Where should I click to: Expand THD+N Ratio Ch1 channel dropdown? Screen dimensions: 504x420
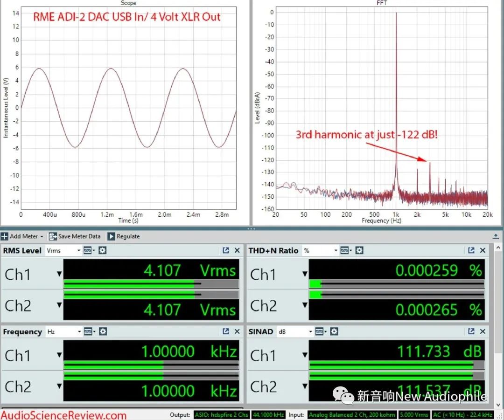[x=305, y=274]
